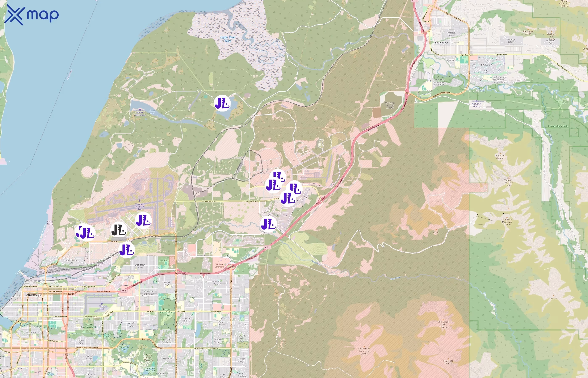588x378 pixels.
Task: Click the Recently Closed tag
Action: 118,239
